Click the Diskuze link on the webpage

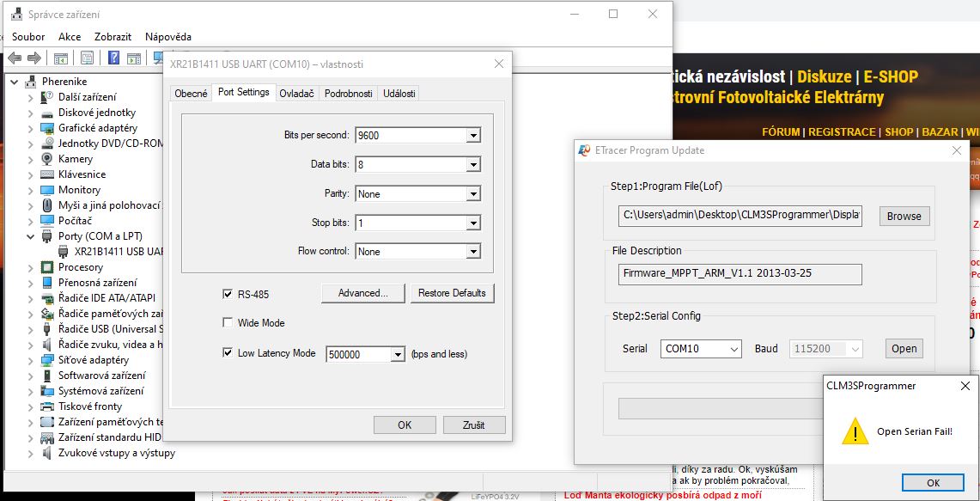coord(825,77)
